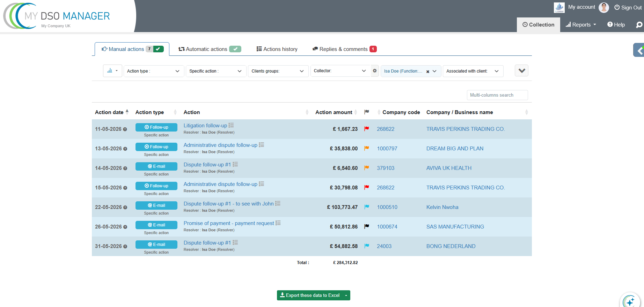
Task: Export these data to Excel
Action: click(310, 295)
